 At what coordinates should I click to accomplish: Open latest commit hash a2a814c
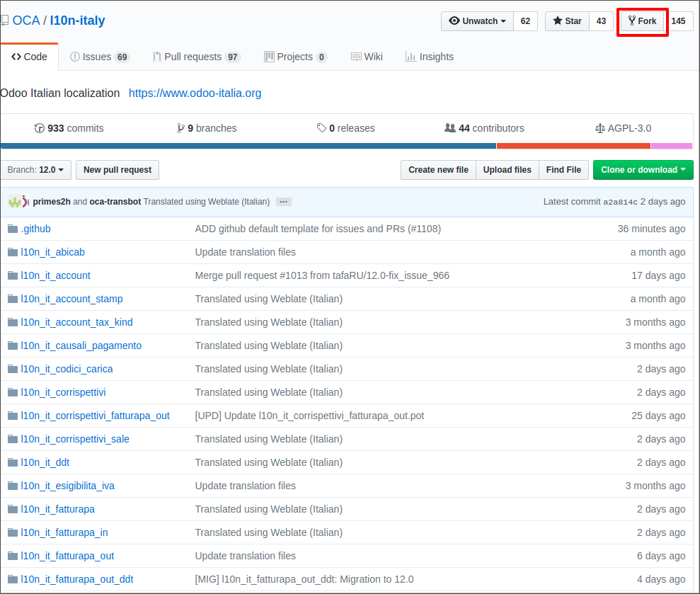pos(620,202)
